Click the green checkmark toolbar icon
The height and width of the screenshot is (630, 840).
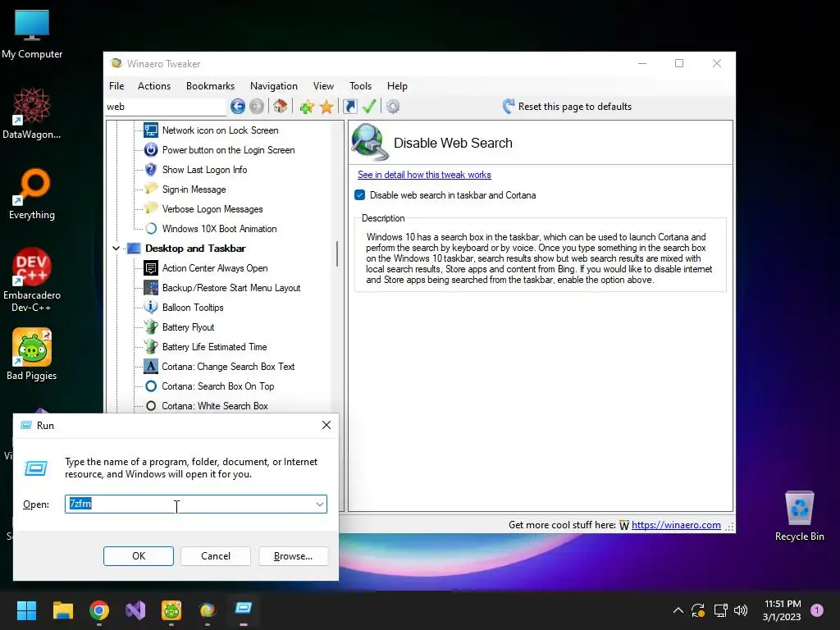[x=369, y=106]
